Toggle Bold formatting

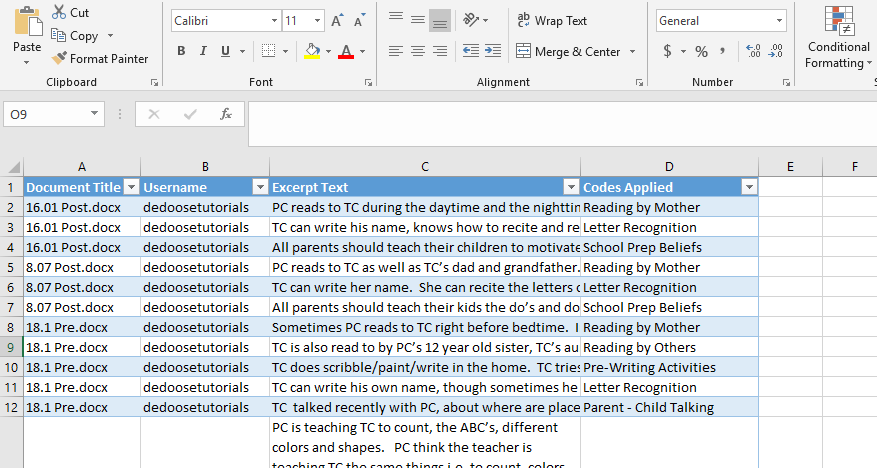click(181, 51)
